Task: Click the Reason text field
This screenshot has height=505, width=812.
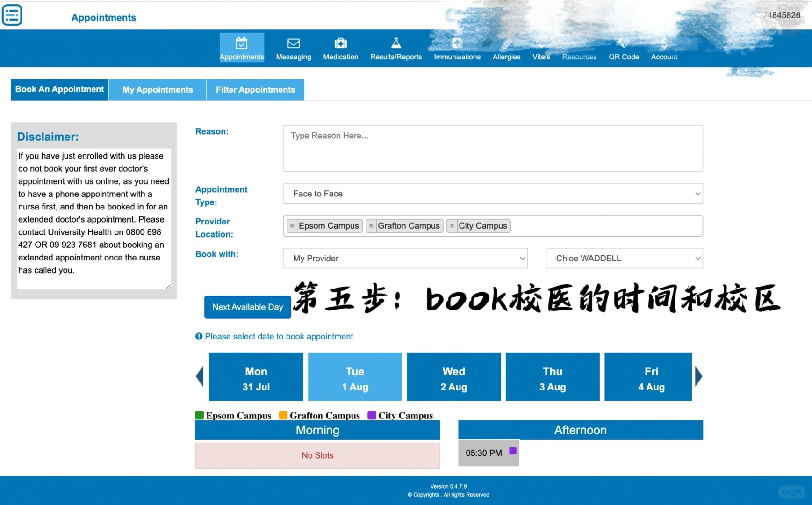Action: click(x=492, y=148)
